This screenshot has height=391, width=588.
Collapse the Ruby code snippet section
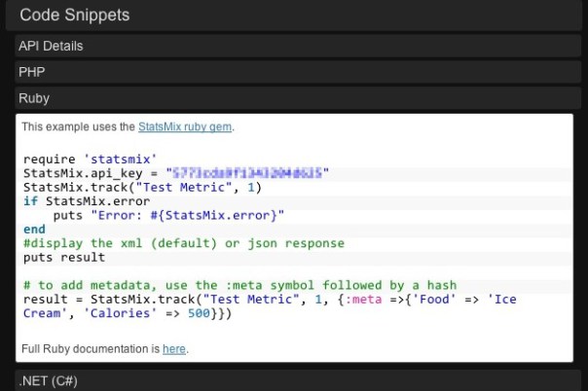point(298,98)
